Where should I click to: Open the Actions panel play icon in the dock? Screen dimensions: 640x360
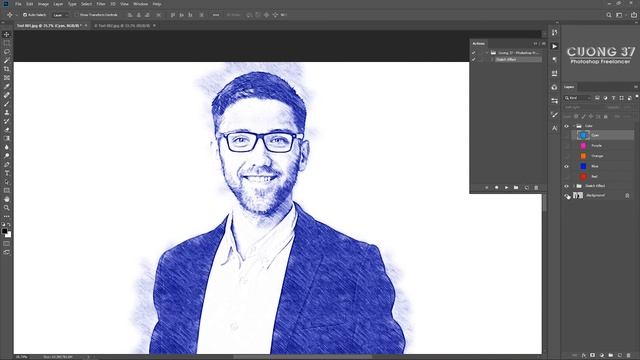(x=554, y=46)
